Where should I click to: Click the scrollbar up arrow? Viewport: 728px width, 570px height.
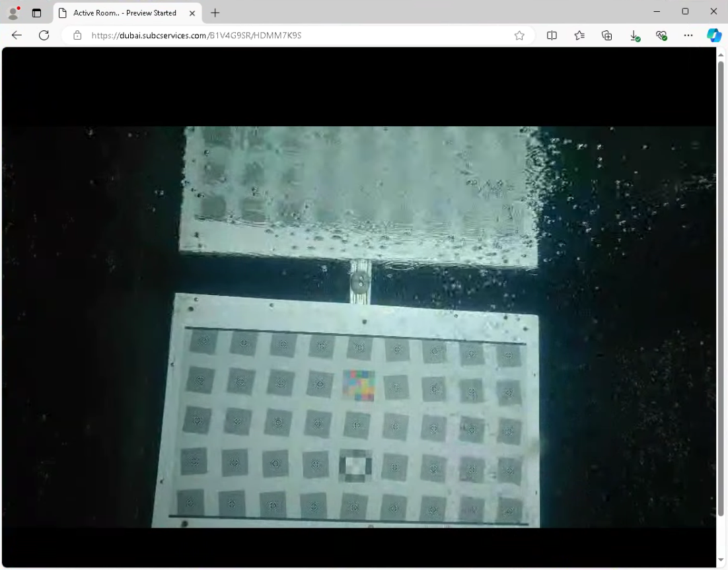pyautogui.click(x=721, y=53)
